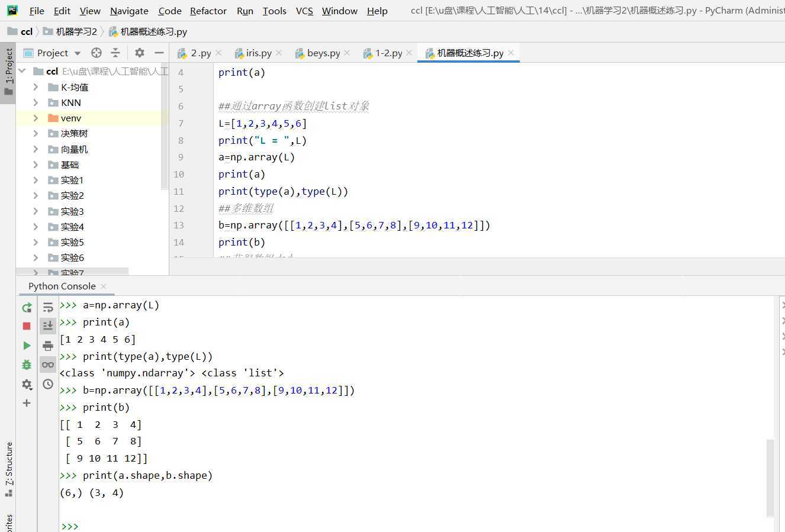Open the Refactor menu
This screenshot has width=785, height=532.
208,11
